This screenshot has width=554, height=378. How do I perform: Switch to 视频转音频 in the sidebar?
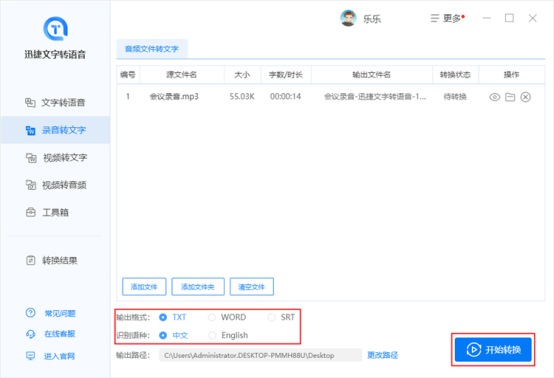tap(55, 185)
